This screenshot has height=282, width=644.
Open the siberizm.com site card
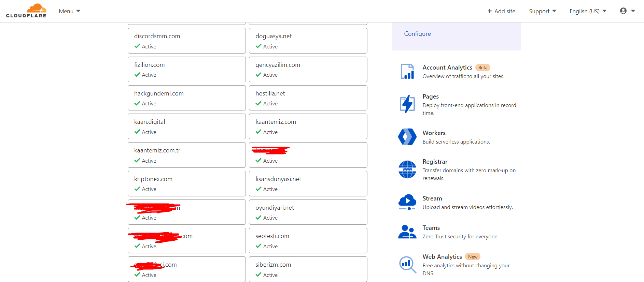[308, 269]
